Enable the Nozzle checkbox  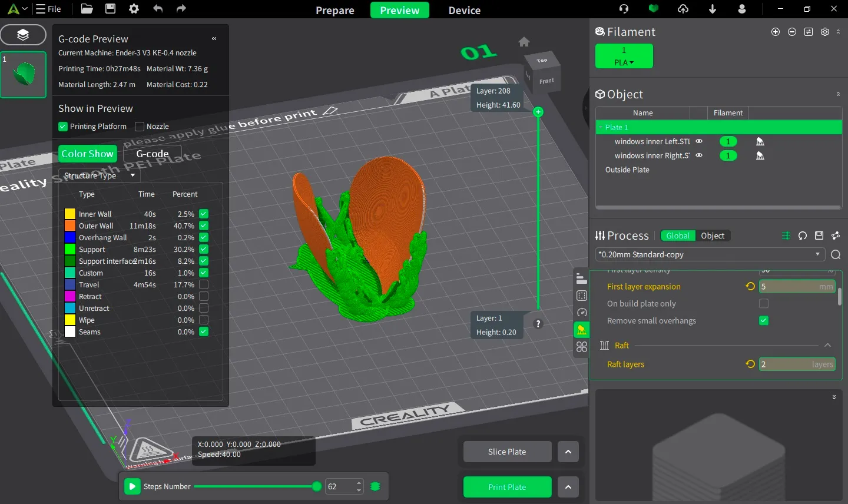[x=140, y=127]
